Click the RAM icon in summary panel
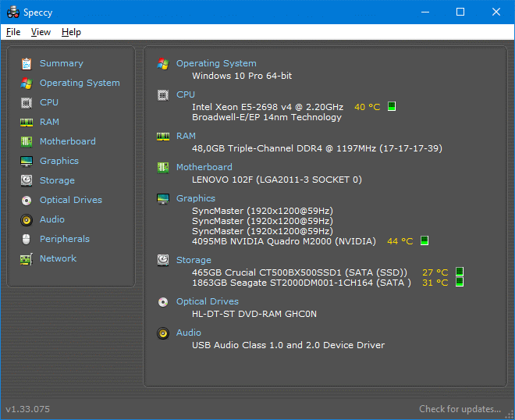 163,137
